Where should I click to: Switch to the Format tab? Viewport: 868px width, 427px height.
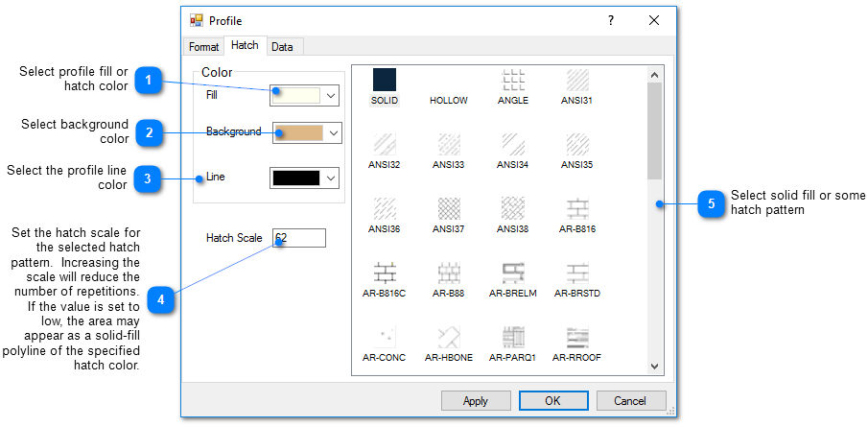(x=203, y=47)
